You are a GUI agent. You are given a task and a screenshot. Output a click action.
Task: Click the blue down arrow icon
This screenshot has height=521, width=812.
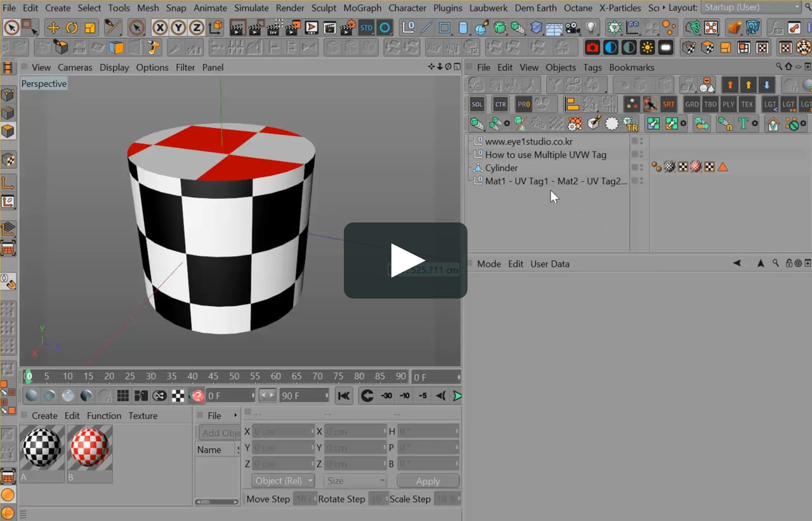tap(767, 85)
